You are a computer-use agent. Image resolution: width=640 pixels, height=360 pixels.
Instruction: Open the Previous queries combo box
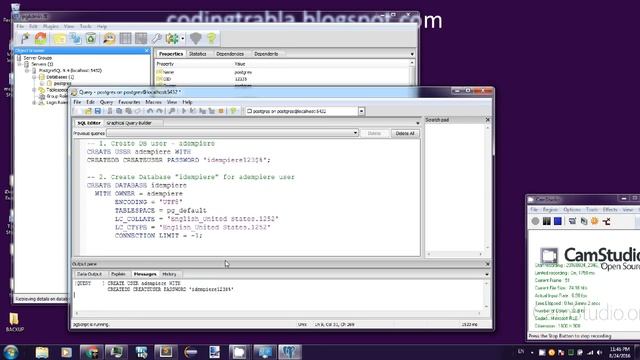232,133
